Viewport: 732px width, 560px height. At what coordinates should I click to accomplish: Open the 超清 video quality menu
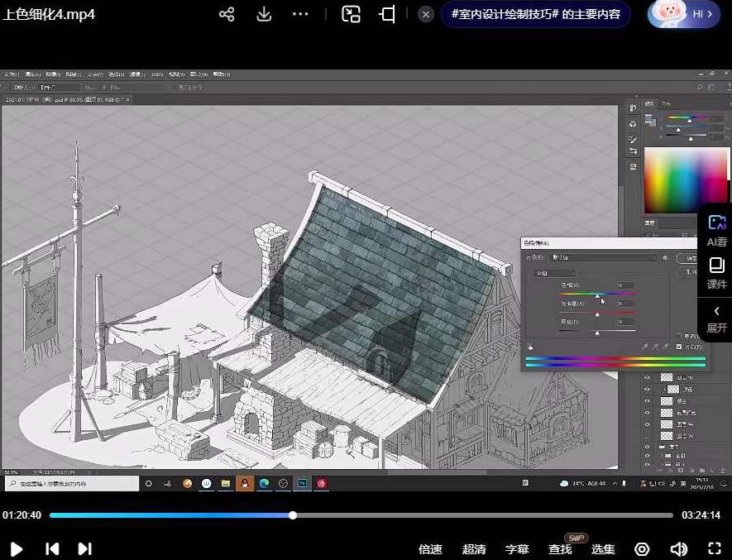click(474, 549)
